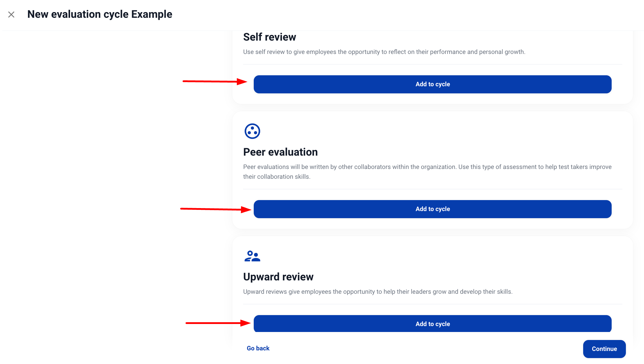Click "their collaboration skills." text line
The width and height of the screenshot is (644, 364).
277,177
